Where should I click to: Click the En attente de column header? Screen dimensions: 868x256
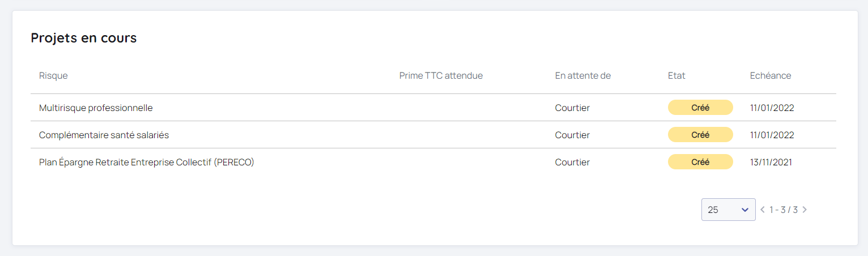click(582, 76)
